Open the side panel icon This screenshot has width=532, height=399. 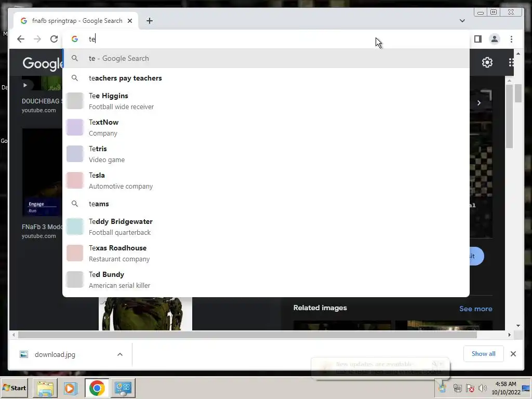tap(478, 39)
